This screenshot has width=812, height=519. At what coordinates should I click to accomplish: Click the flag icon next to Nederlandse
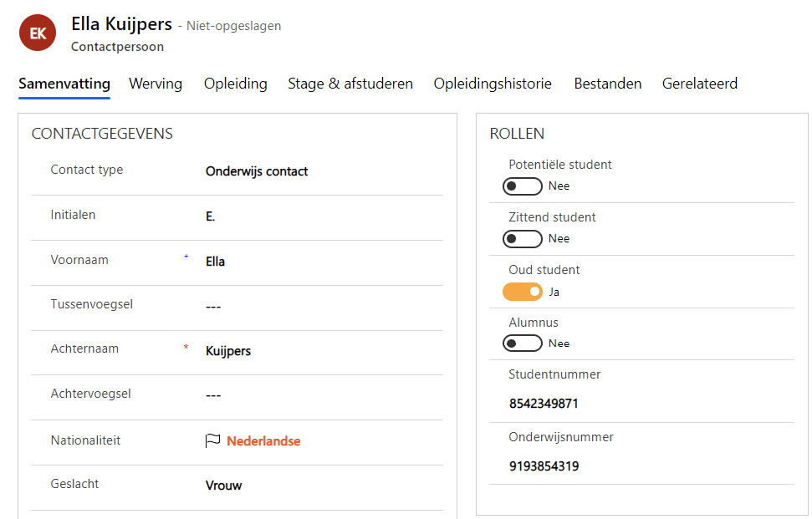pos(213,440)
